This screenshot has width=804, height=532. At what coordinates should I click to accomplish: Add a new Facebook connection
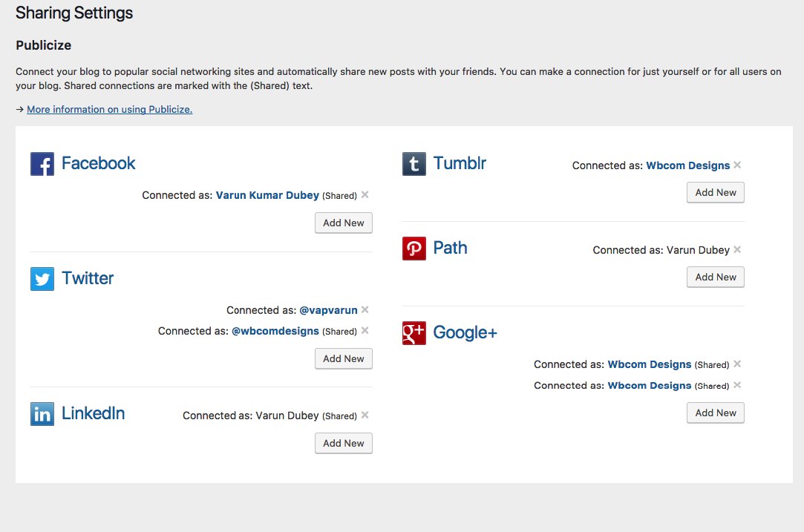coord(344,223)
